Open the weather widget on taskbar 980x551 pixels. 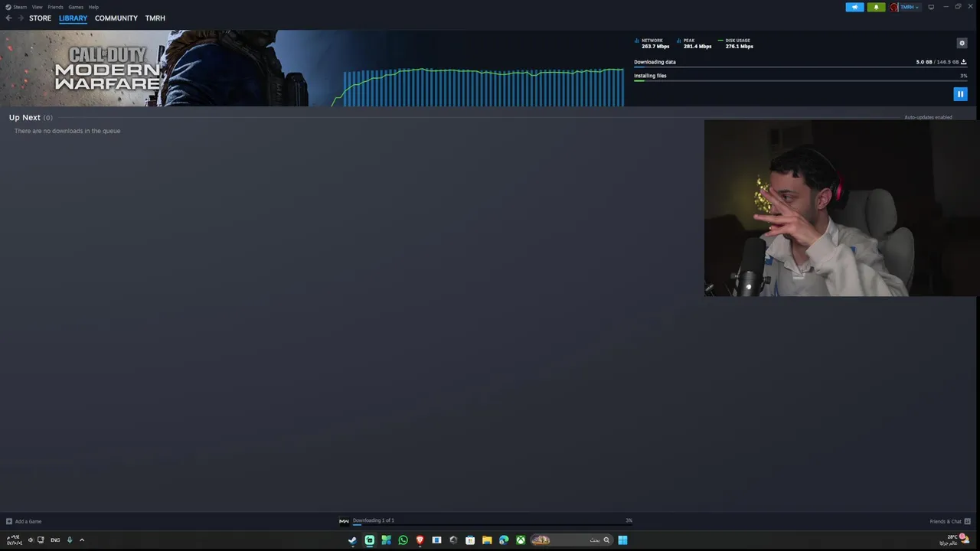pos(953,540)
